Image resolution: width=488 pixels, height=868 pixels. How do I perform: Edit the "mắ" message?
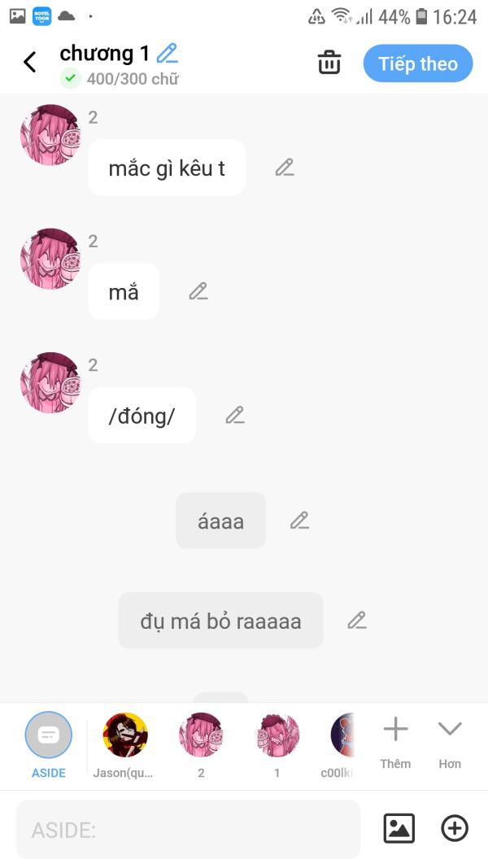198,291
